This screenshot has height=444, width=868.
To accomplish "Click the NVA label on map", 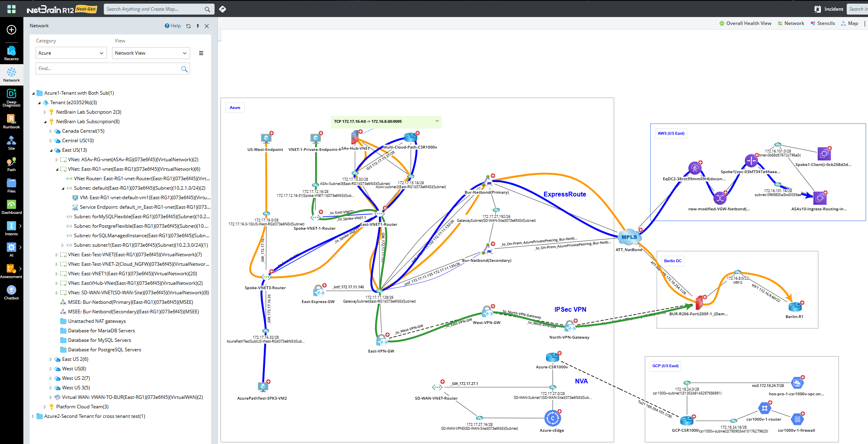I will pos(581,381).
